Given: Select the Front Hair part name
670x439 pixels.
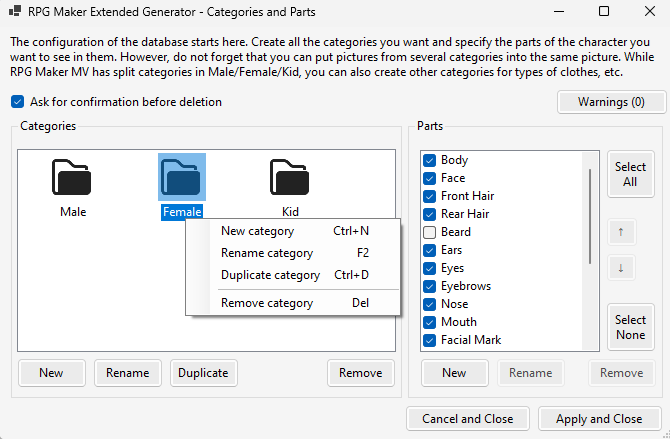Looking at the screenshot, I should point(467,196).
